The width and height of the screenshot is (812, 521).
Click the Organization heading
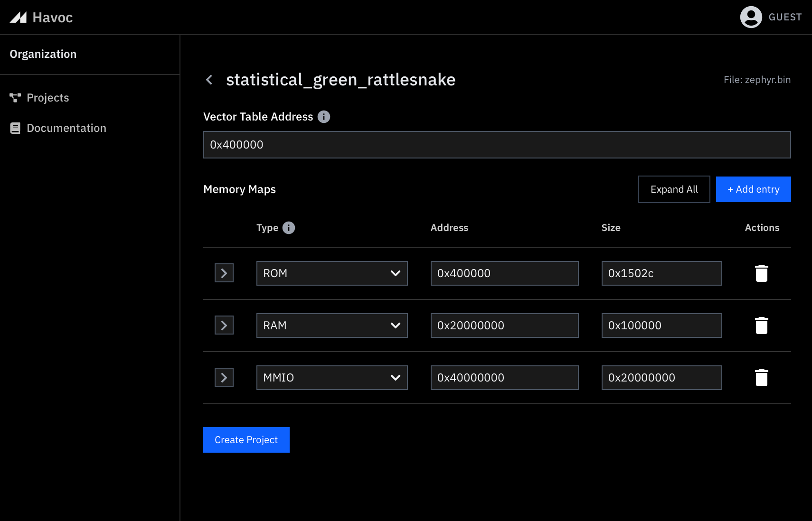pos(43,54)
